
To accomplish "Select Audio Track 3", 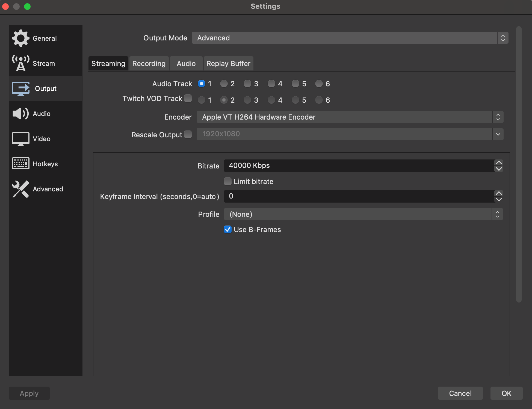I will (x=247, y=84).
